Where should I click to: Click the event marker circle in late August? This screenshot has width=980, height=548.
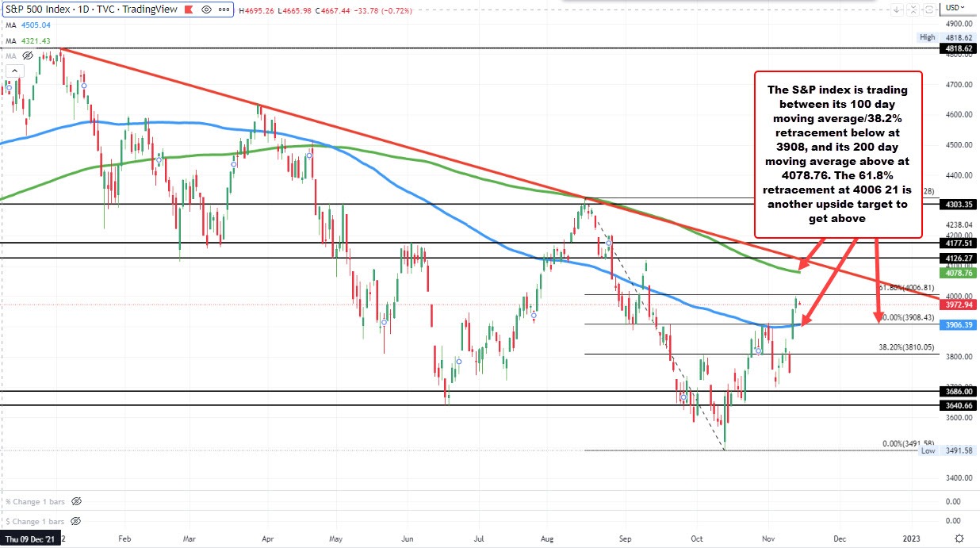coord(609,243)
